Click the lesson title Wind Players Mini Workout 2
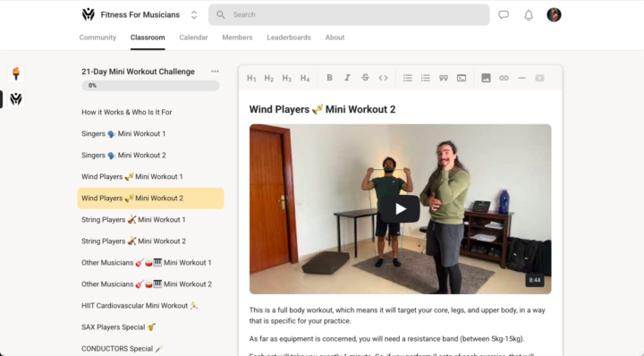 (322, 109)
